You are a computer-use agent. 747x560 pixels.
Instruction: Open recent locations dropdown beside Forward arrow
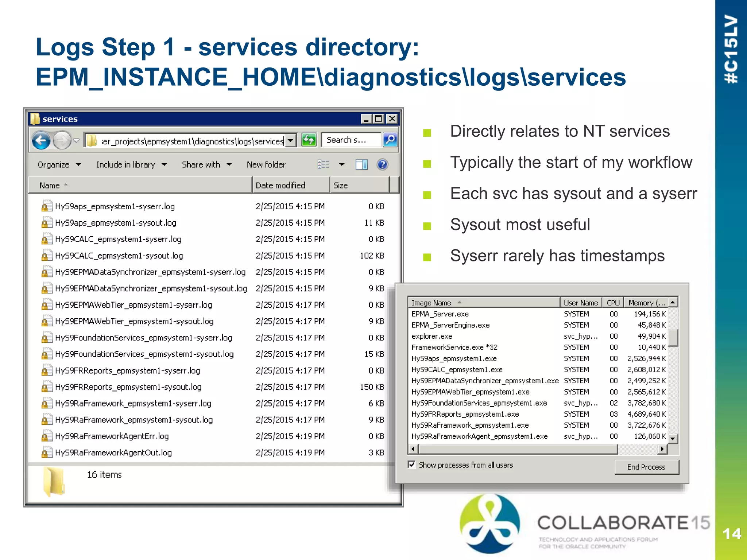tap(76, 140)
